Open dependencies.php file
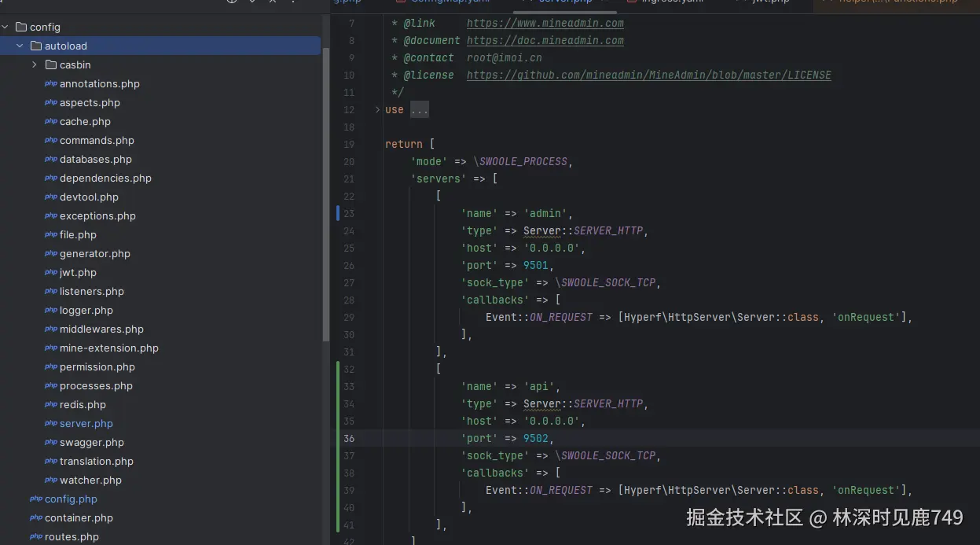This screenshot has width=980, height=545. 105,178
